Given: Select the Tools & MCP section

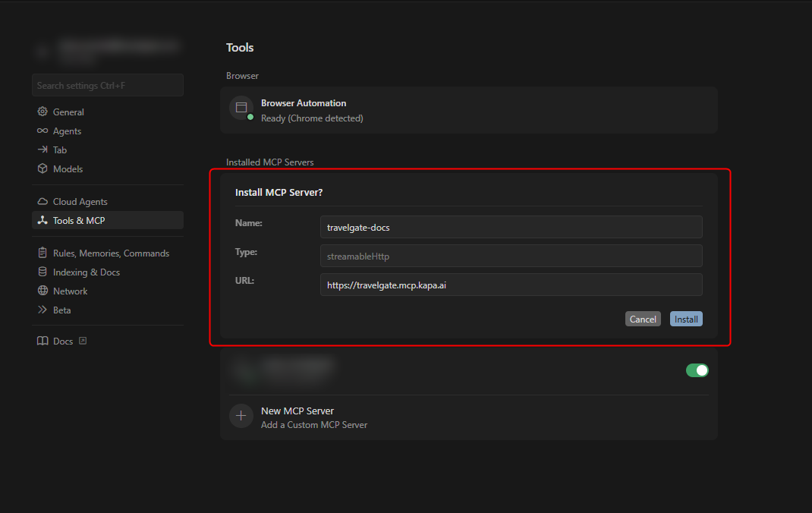Looking at the screenshot, I should coord(79,221).
